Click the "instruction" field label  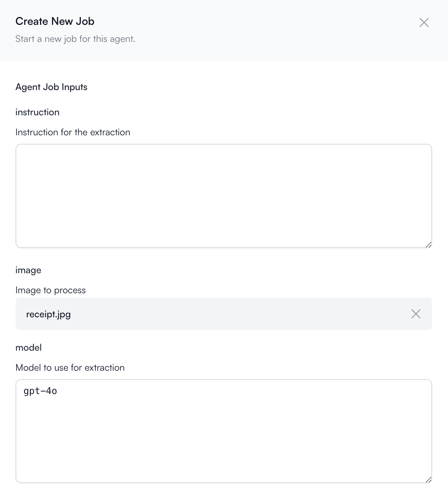coord(37,112)
